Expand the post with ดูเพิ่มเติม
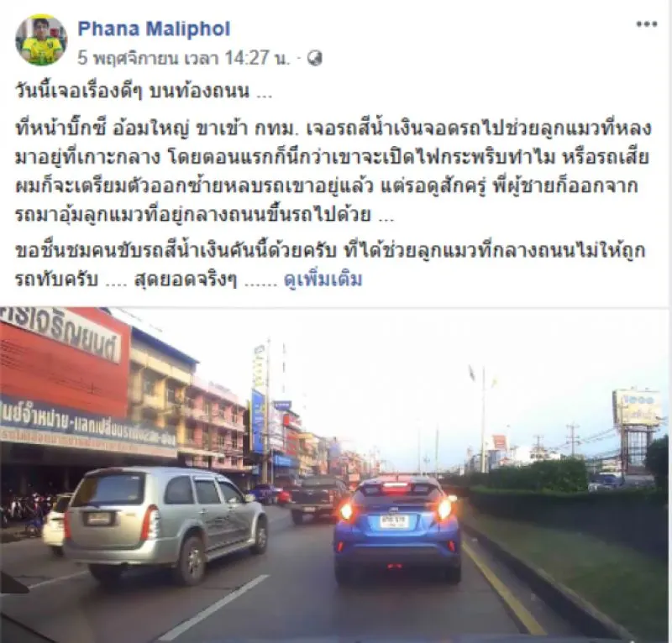 pyautogui.click(x=323, y=280)
